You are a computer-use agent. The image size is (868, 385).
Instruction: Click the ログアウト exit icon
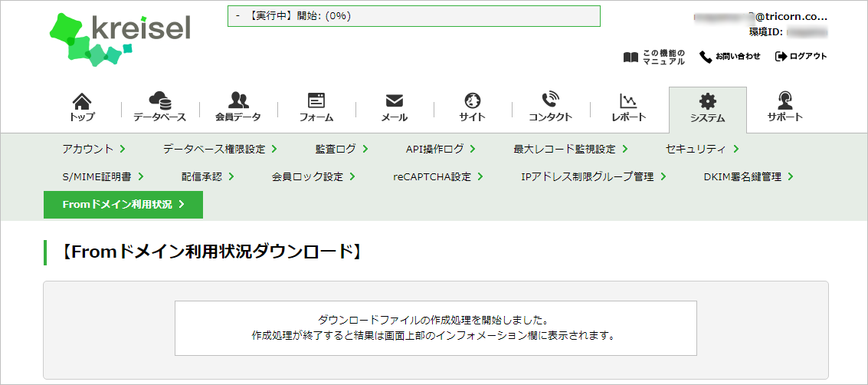pos(781,56)
